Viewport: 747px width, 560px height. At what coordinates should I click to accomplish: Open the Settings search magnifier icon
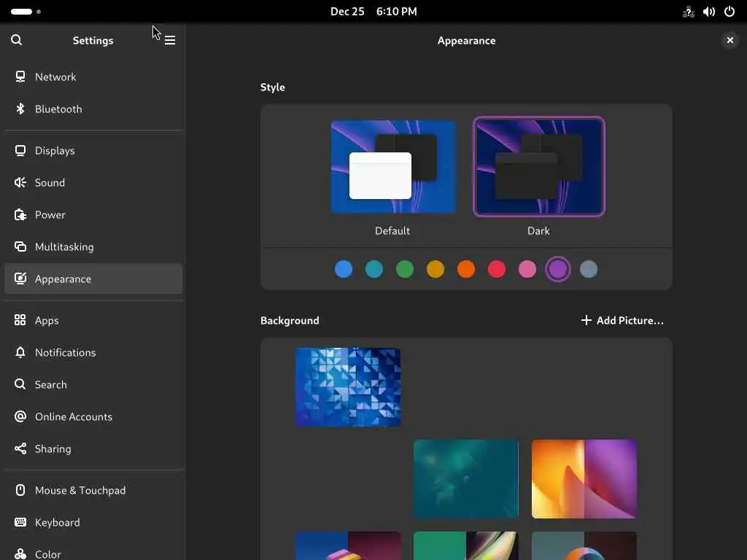tap(16, 40)
